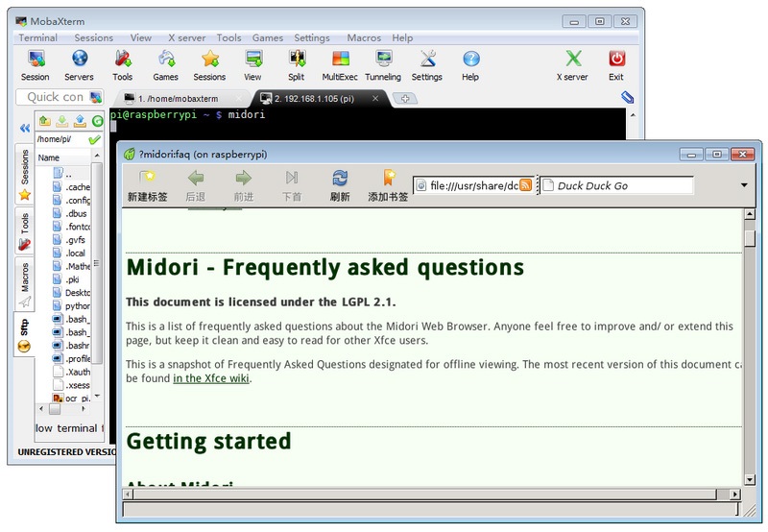Select the .profile file
The height and width of the screenshot is (532, 768).
(71, 358)
